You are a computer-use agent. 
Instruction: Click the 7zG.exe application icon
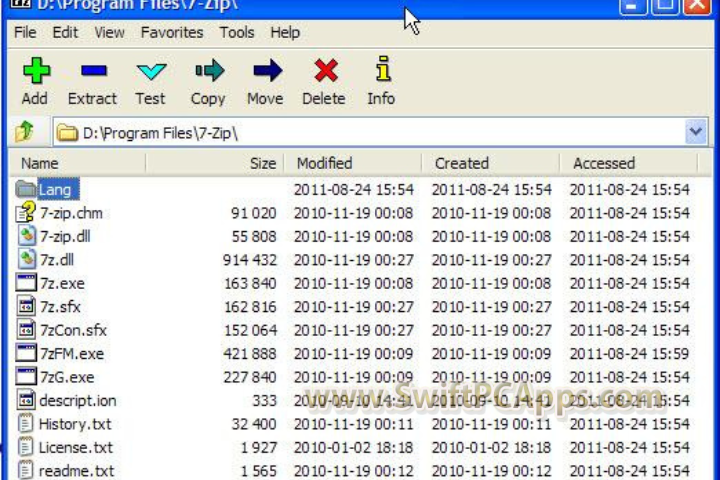coord(26,376)
